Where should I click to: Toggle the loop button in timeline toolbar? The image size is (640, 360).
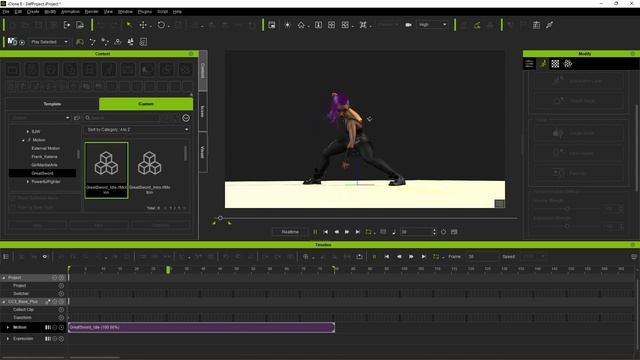pyautogui.click(x=436, y=257)
